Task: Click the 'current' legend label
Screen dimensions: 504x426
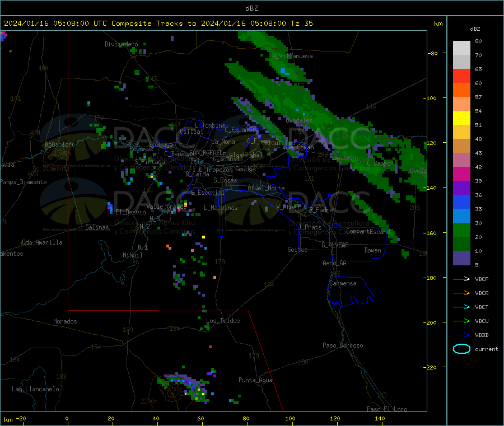Action: pyautogui.click(x=487, y=349)
